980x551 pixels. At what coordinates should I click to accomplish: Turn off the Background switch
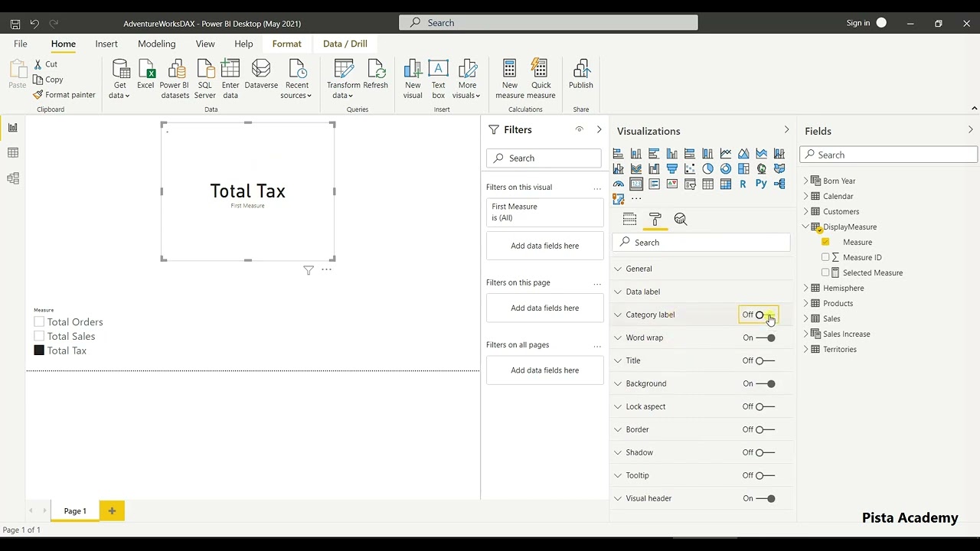tap(765, 383)
